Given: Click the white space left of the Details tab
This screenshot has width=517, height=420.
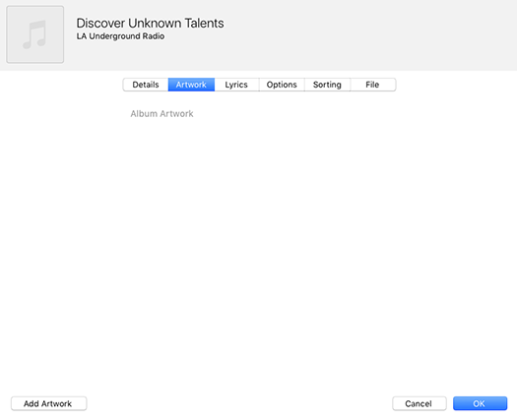Looking at the screenshot, I should (61, 85).
